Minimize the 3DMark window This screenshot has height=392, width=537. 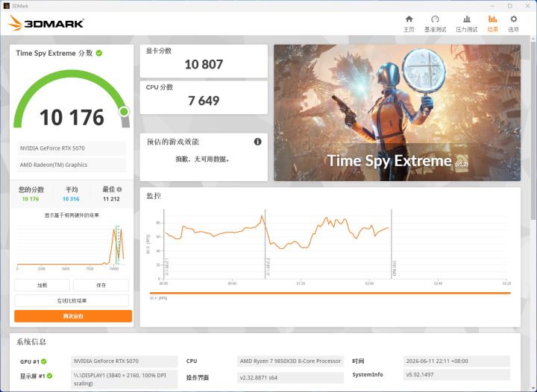click(x=492, y=6)
